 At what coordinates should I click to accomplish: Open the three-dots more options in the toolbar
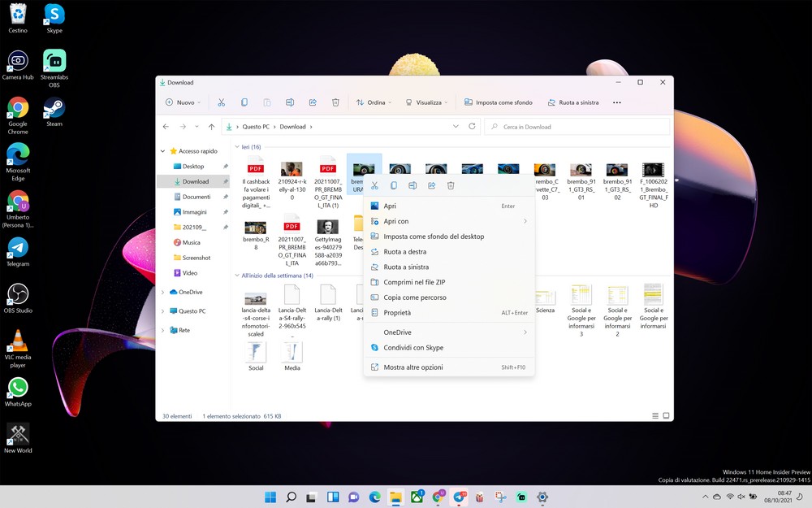click(x=617, y=102)
